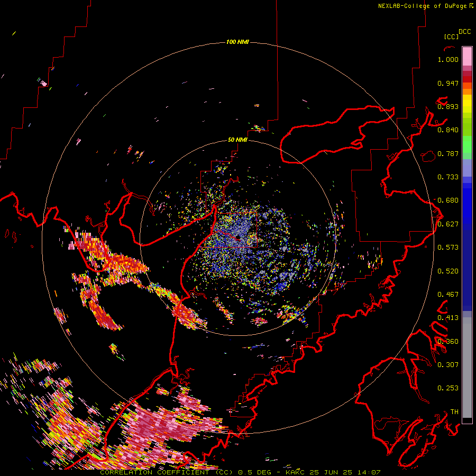Click the 0.840 color scale value
Image resolution: width=476 pixels, height=476 pixels.
tap(448, 130)
